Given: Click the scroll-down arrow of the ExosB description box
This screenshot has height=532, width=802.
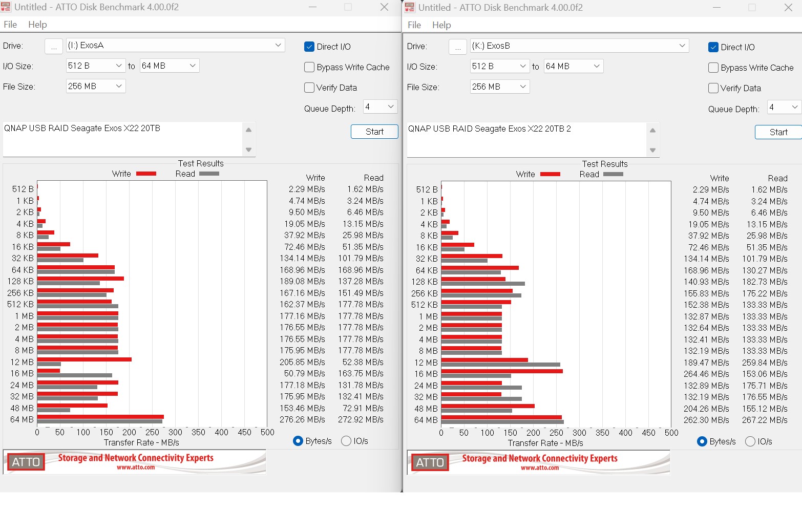Looking at the screenshot, I should pos(652,150).
